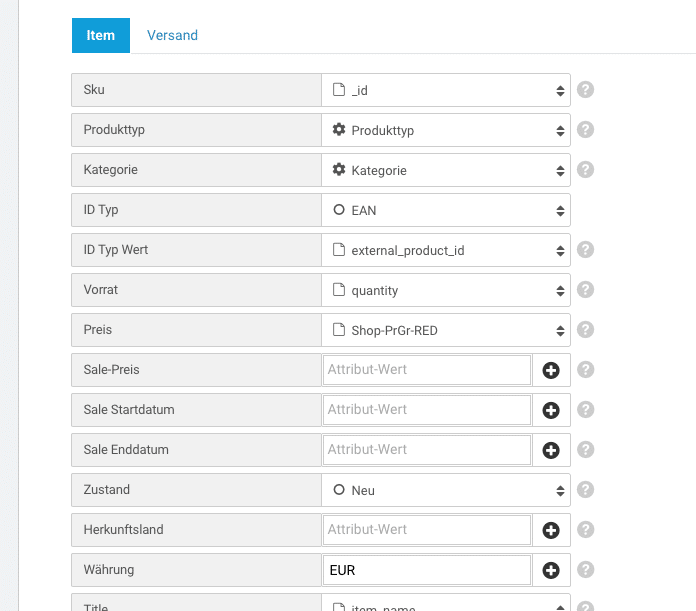Click the plus icon for Sale-Preis
This screenshot has height=611, width=696.
[550, 370]
